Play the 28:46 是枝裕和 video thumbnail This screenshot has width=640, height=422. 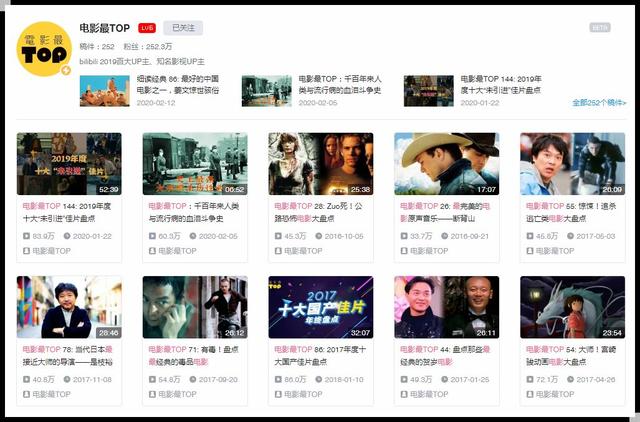click(69, 307)
